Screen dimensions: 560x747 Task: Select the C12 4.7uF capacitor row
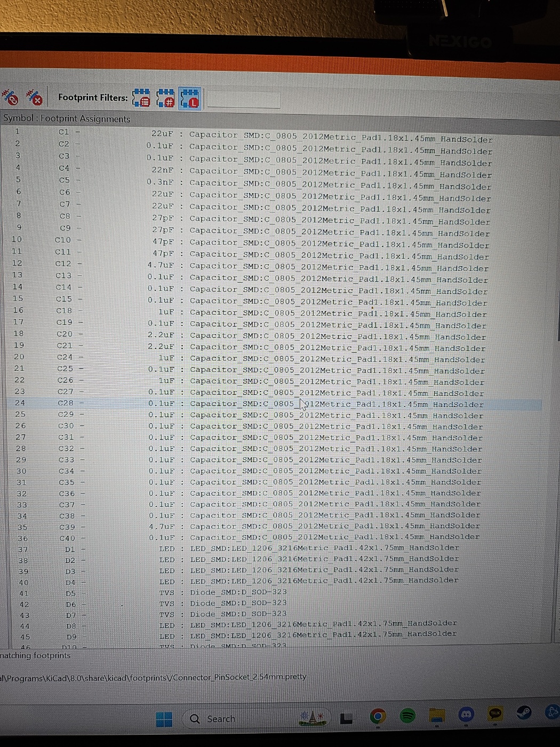pyautogui.click(x=267, y=265)
